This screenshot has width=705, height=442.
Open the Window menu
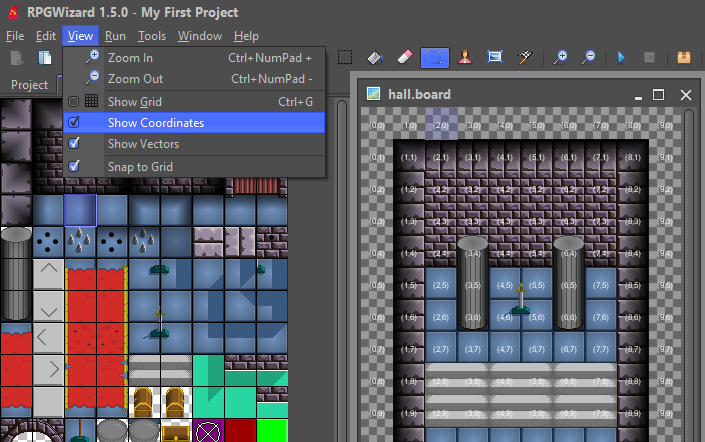[200, 36]
